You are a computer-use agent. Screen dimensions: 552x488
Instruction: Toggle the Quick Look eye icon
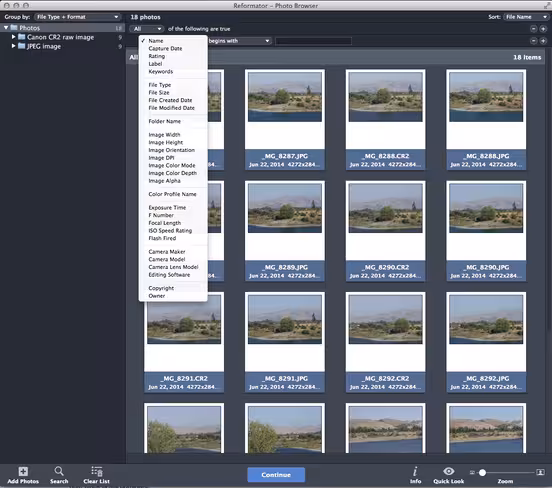[x=448, y=471]
